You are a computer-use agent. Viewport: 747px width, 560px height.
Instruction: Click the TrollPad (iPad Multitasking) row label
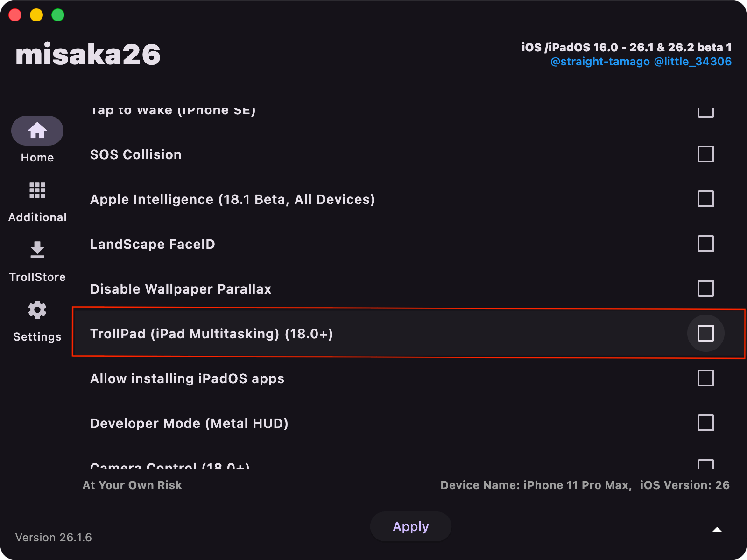211,334
